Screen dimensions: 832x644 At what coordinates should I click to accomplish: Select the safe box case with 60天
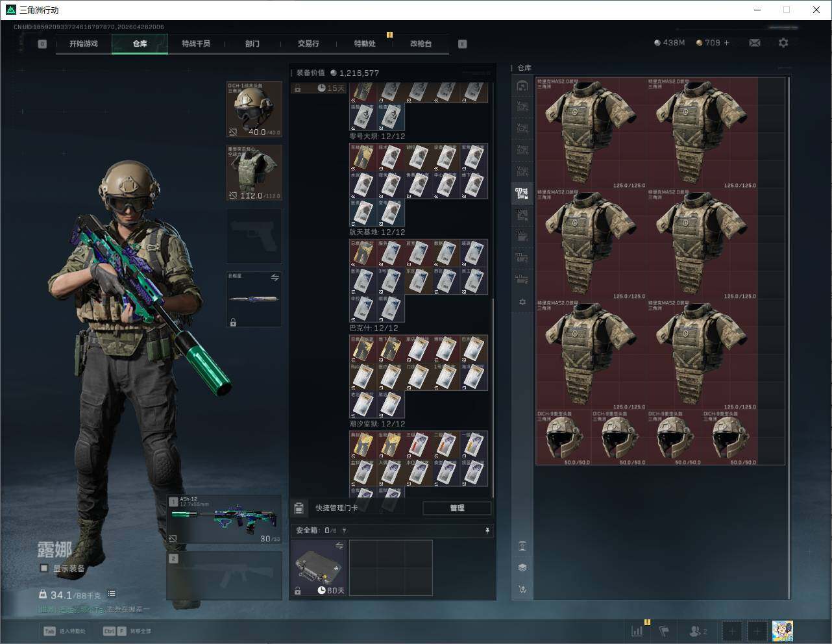[x=318, y=567]
